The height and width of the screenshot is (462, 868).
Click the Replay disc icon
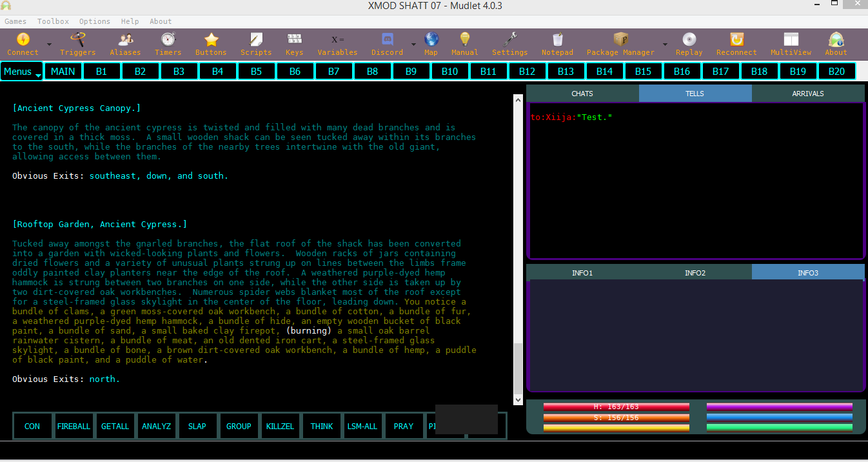[x=689, y=45]
